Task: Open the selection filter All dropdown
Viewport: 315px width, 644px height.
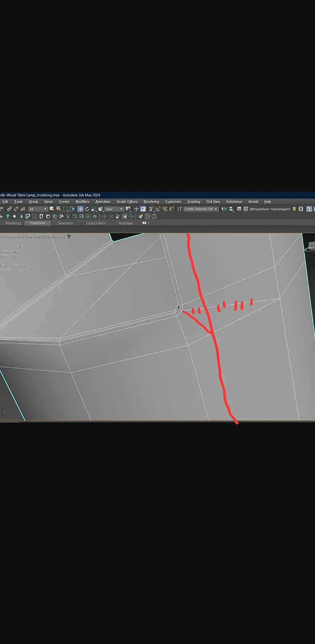Action: point(38,209)
